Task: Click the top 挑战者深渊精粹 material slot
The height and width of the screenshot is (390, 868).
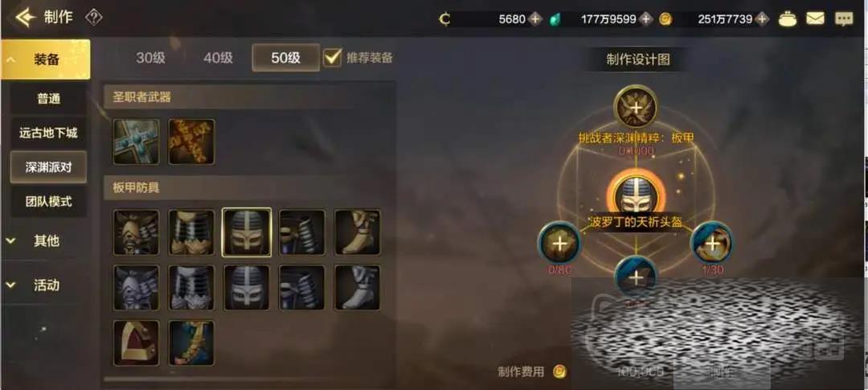Action: [x=636, y=106]
